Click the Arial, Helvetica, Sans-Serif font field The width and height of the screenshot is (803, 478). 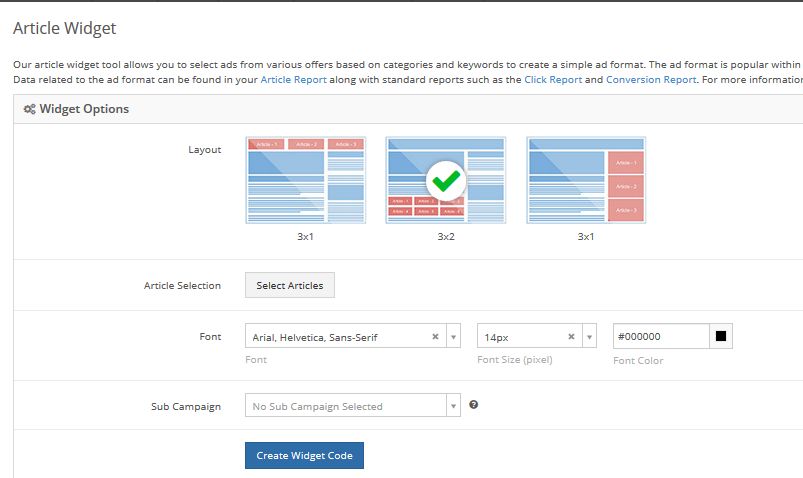point(335,337)
